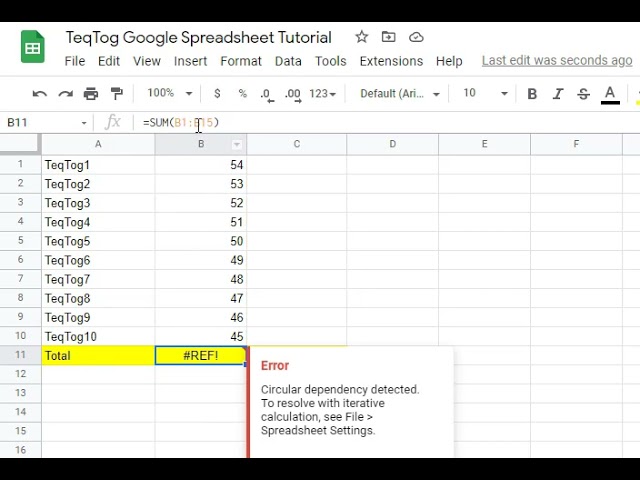The width and height of the screenshot is (640, 480).
Task: Open the Help menu
Action: [x=449, y=61]
